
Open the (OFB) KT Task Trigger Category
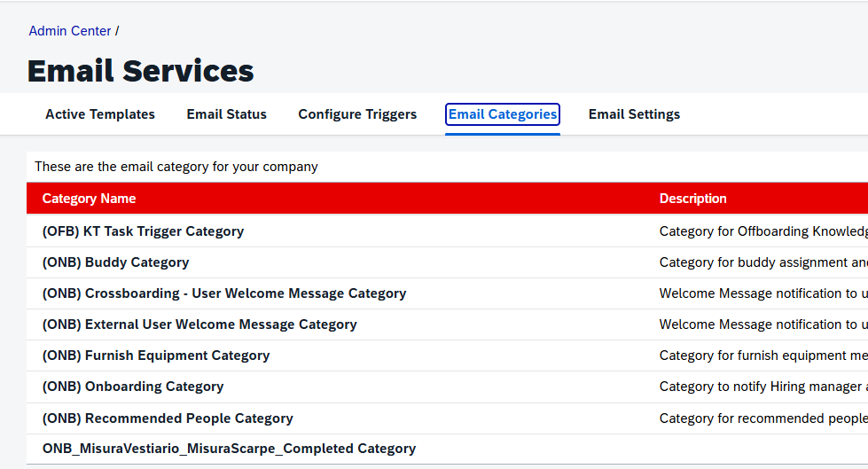pyautogui.click(x=143, y=231)
